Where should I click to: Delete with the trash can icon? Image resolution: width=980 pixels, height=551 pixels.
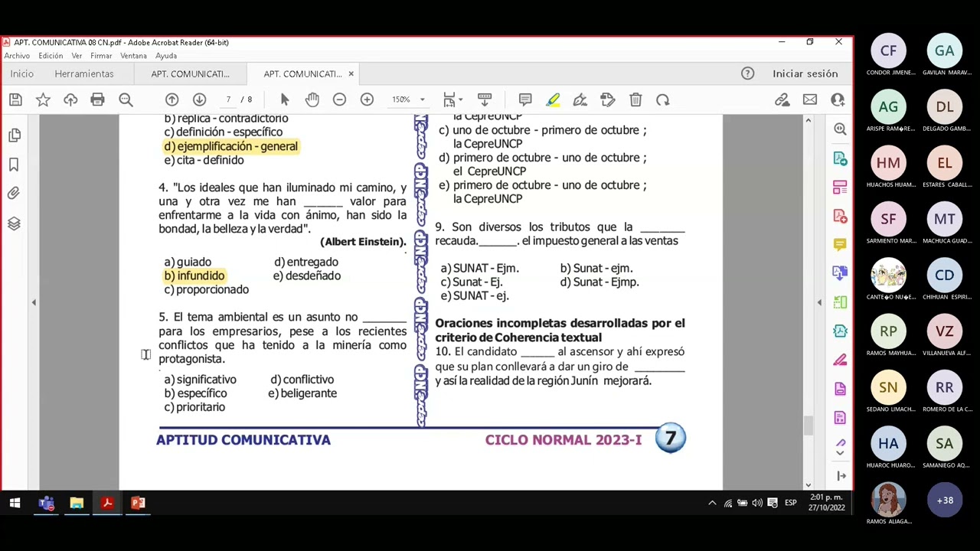635,100
